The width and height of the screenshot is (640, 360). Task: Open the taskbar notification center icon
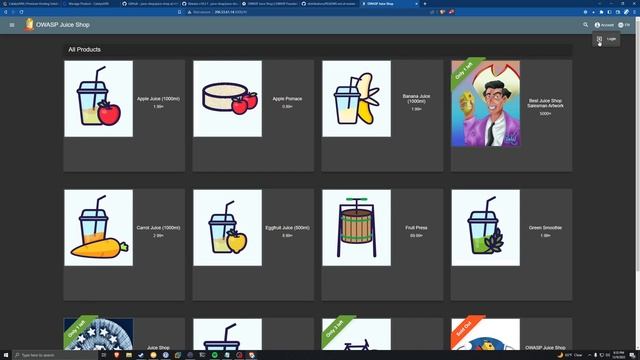pos(632,355)
